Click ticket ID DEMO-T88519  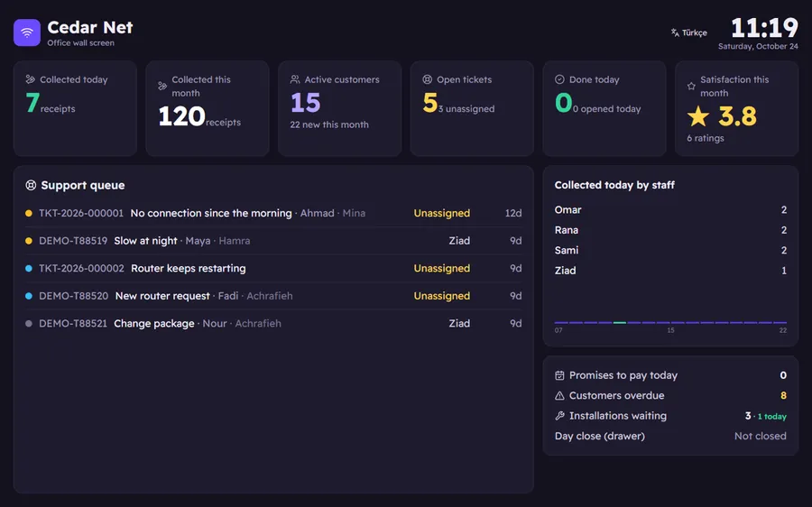73,241
